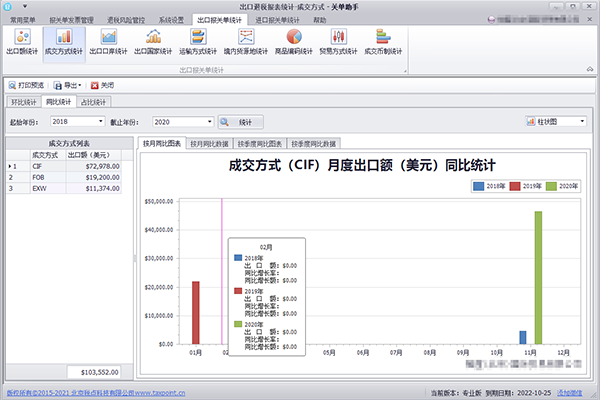Sort by the 出口额(美元) column header
Viewport: 600px width, 400px height.
coord(94,155)
